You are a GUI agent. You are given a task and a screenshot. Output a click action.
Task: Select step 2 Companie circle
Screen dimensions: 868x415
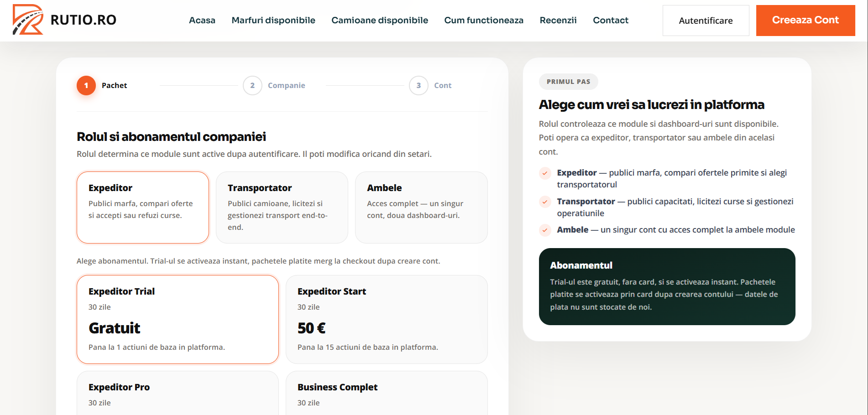click(x=252, y=85)
